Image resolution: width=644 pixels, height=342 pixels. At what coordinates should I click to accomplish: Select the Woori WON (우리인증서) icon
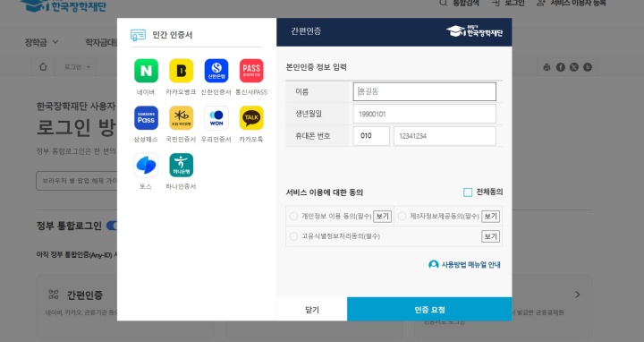pos(216,118)
